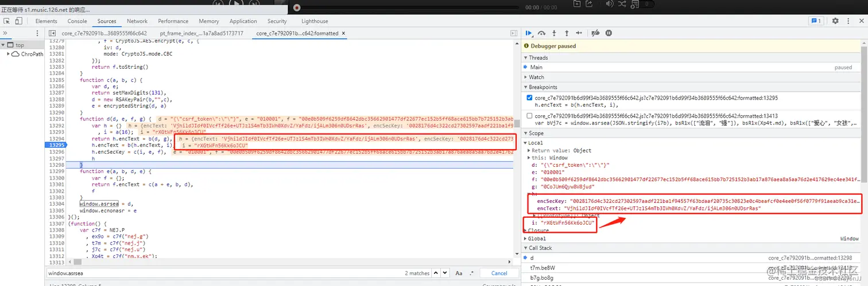This screenshot has height=286, width=868.
Task: Switch to the Console tab
Action: coord(77,21)
